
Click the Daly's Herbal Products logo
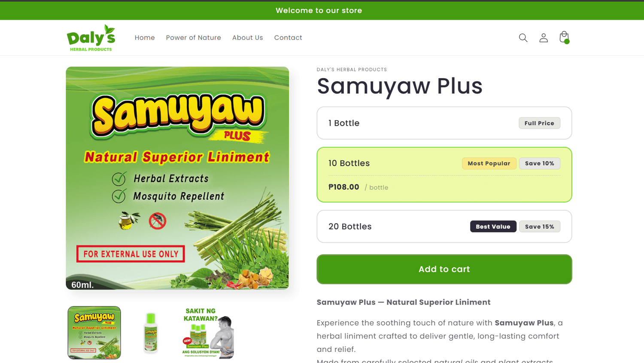coord(91,38)
